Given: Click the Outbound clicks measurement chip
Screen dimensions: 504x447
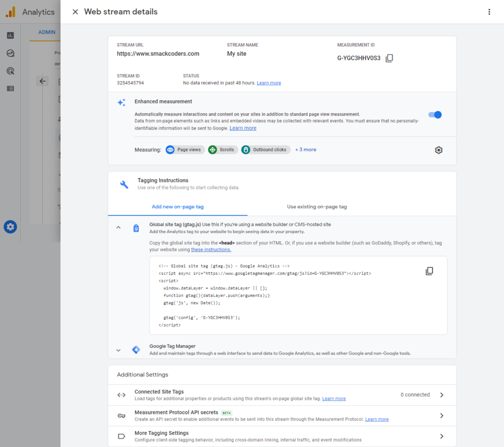Looking at the screenshot, I should click(x=265, y=149).
